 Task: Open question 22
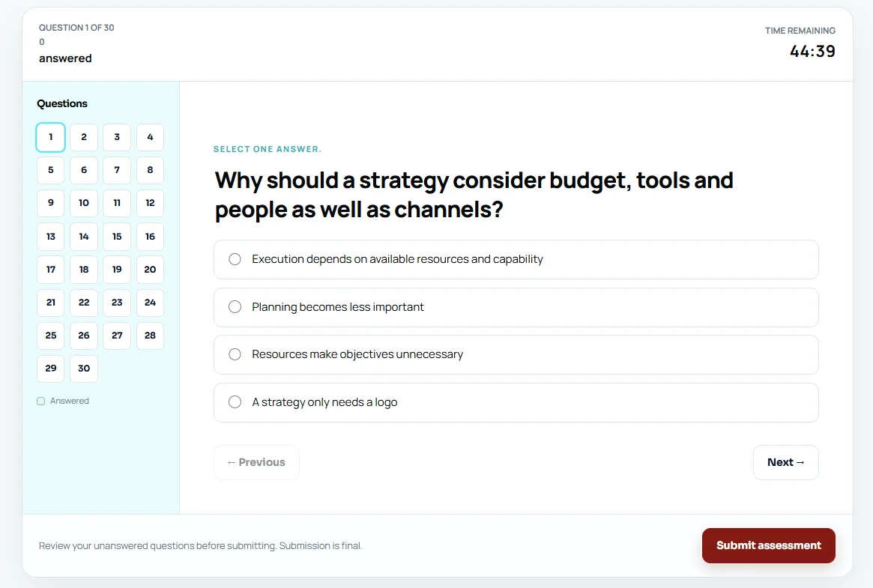(83, 303)
